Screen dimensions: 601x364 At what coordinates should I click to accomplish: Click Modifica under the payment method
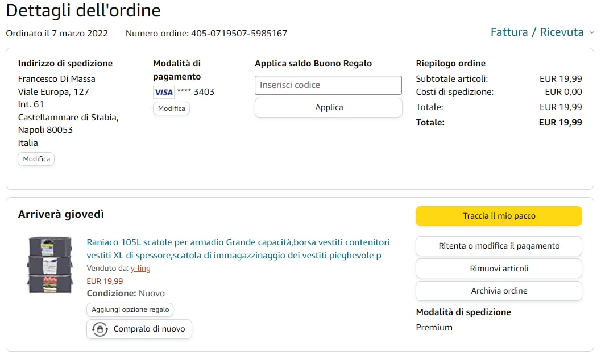[x=171, y=108]
